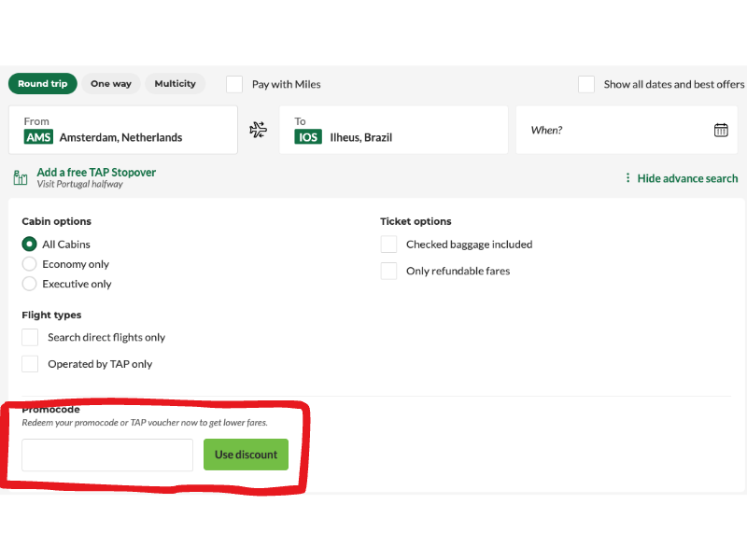Image resolution: width=747 pixels, height=560 pixels.
Task: Open the calendar icon in date field
Action: (x=721, y=130)
